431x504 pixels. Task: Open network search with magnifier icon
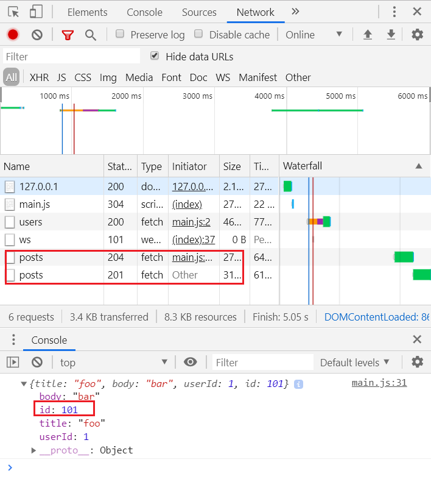tap(91, 35)
